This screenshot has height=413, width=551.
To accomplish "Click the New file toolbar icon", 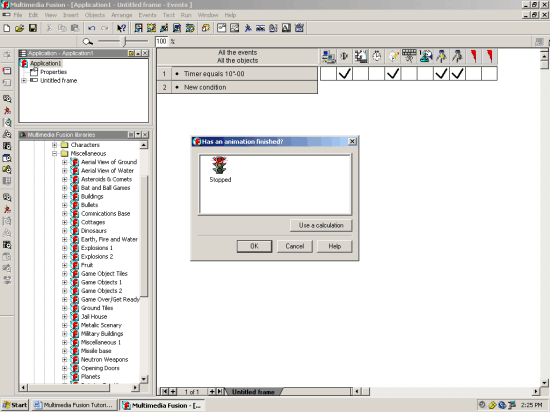I will tap(7, 28).
